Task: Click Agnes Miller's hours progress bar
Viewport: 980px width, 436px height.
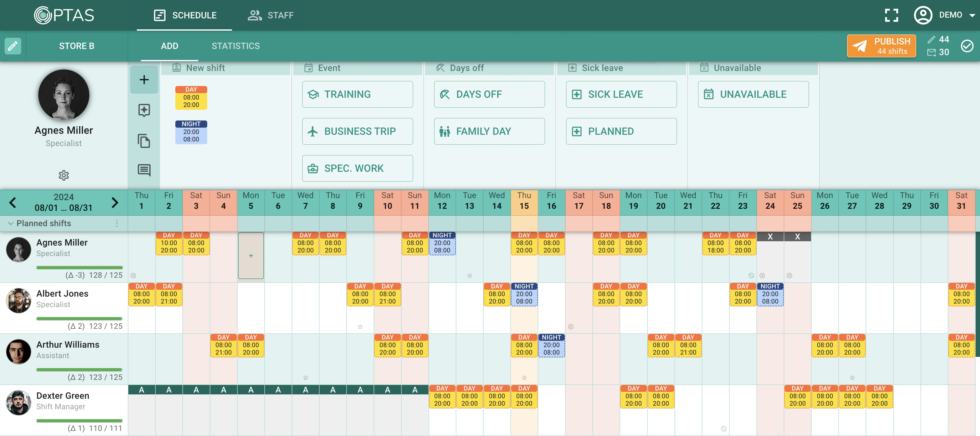Action: click(x=80, y=268)
